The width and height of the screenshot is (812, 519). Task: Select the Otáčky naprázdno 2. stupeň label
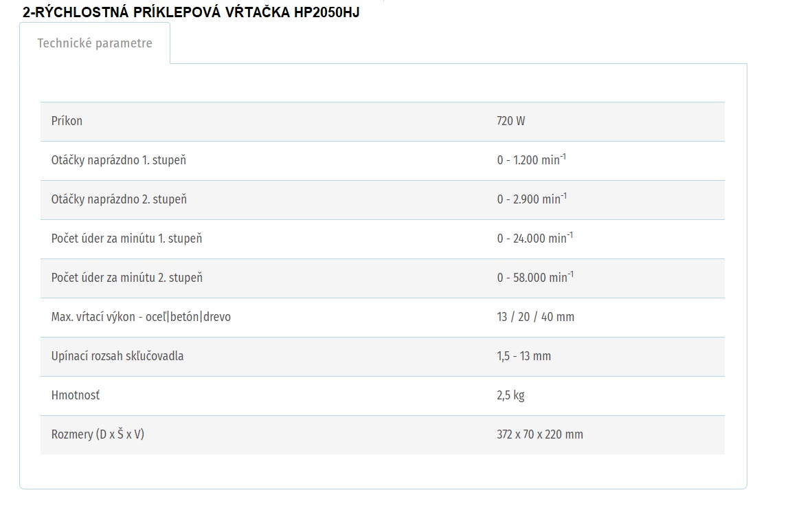click(119, 199)
